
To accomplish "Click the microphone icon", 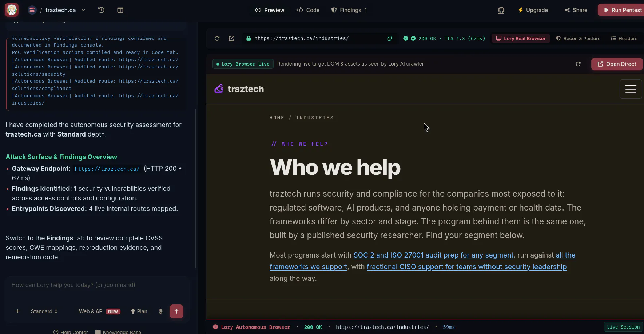I will (x=160, y=311).
